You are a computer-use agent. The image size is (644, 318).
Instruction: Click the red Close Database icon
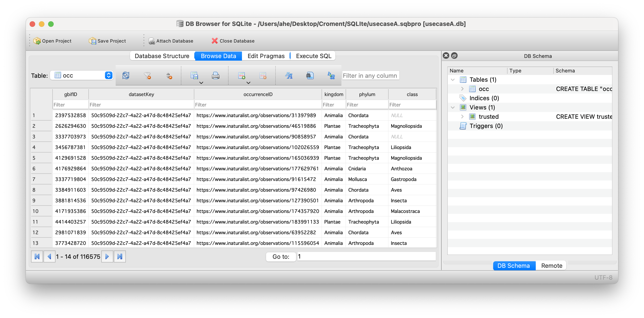pos(214,41)
